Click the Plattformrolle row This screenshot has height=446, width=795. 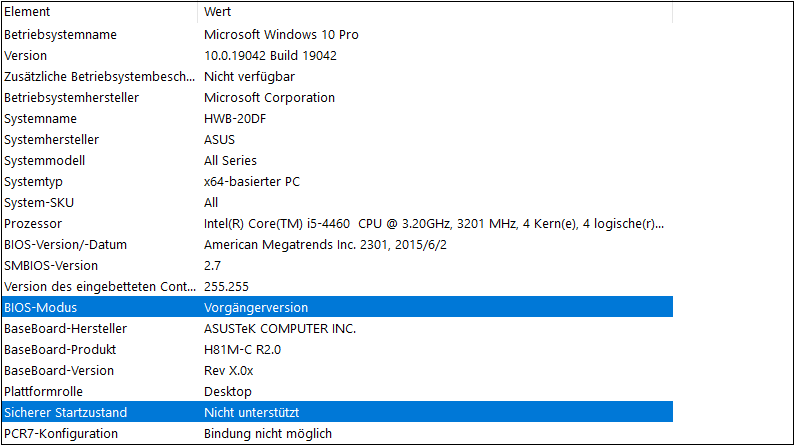[44, 391]
